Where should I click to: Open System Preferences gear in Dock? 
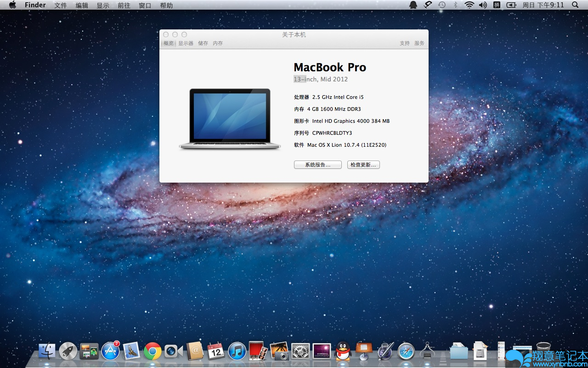click(x=300, y=351)
